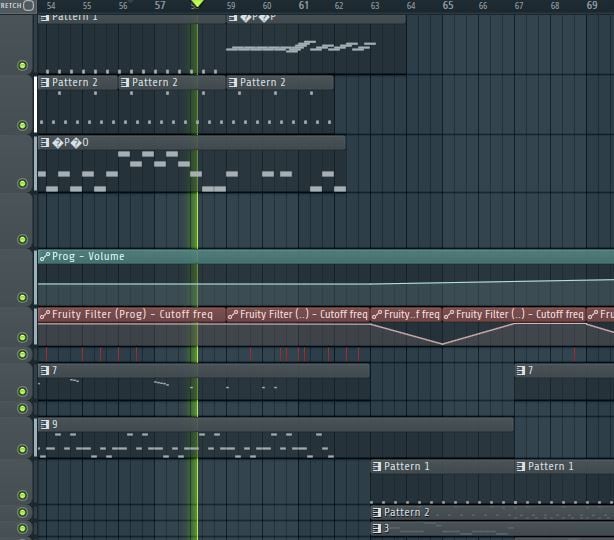Click automation icon of the Fruity..f freq clip
The height and width of the screenshot is (540, 614).
[x=377, y=314]
